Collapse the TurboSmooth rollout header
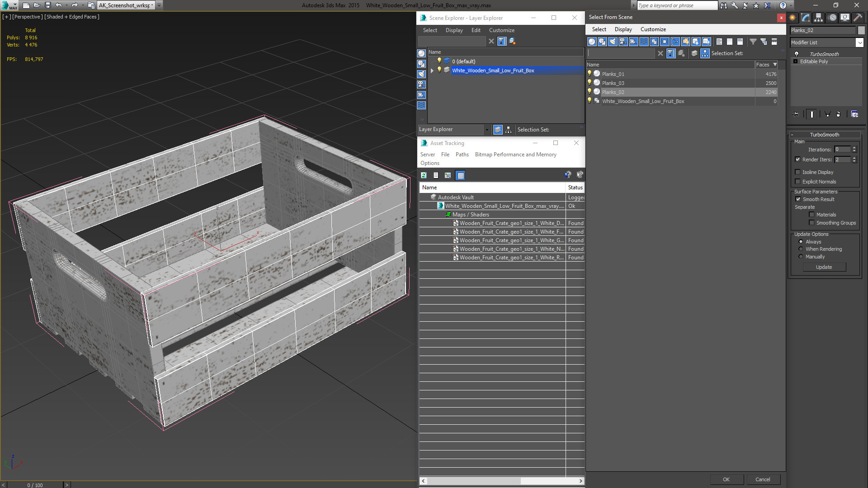Image resolution: width=868 pixels, height=488 pixels. pos(824,135)
